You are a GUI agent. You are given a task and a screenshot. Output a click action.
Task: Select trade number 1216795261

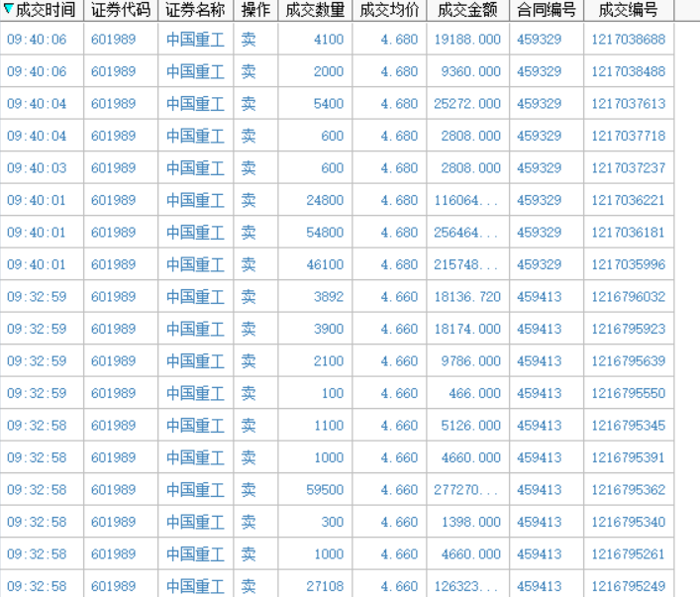pyautogui.click(x=629, y=553)
